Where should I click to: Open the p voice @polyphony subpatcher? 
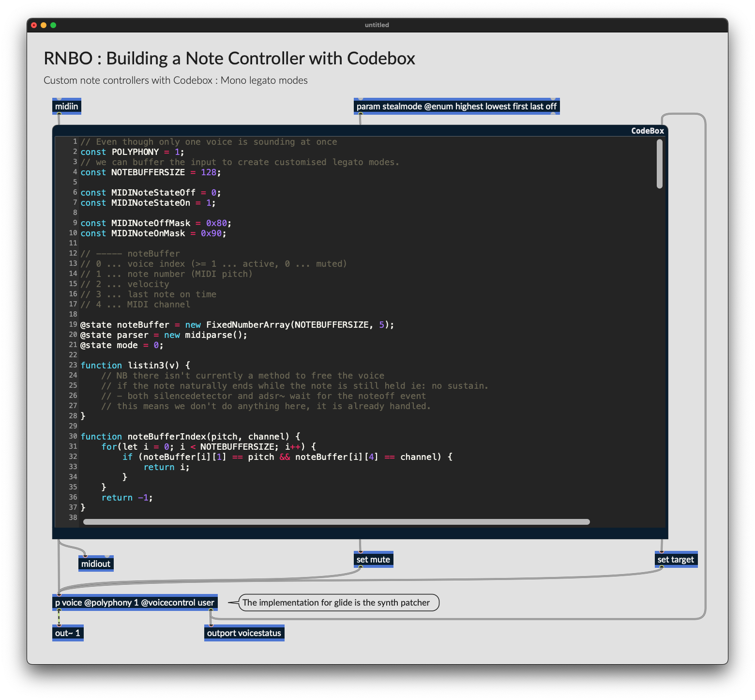(135, 603)
